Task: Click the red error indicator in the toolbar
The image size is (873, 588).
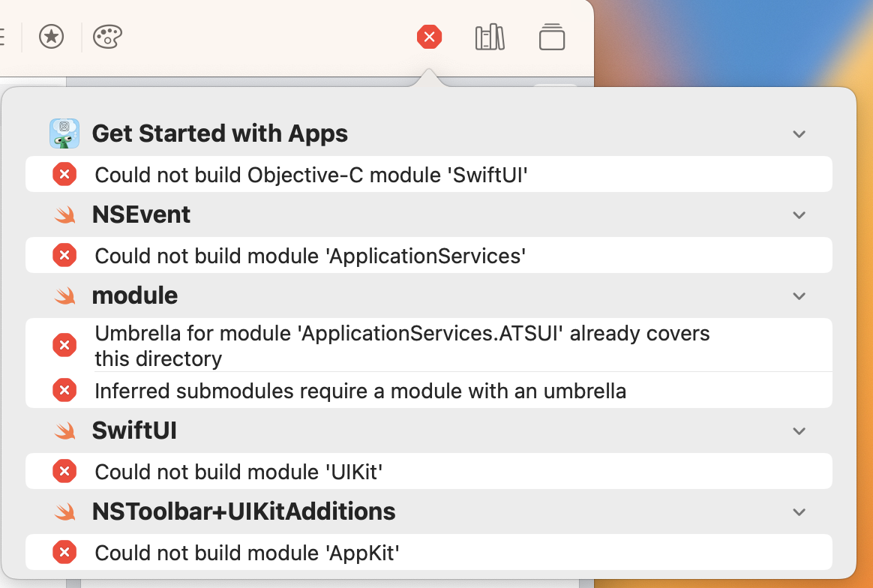Action: [429, 37]
